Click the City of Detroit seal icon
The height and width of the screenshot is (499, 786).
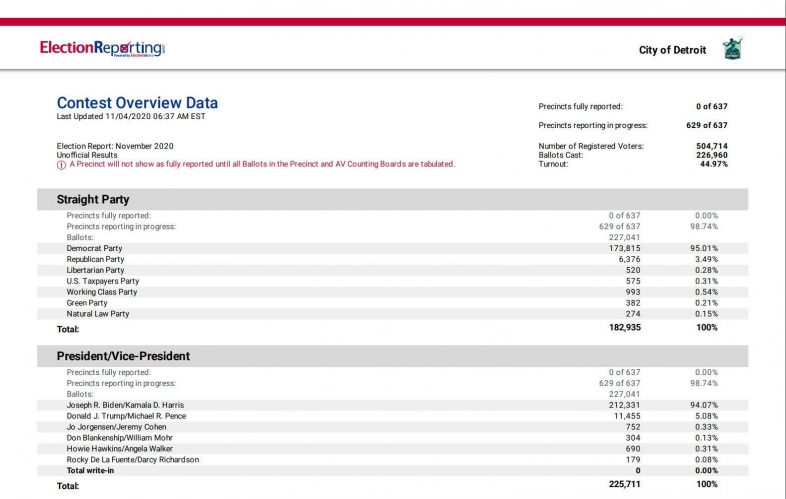point(733,49)
